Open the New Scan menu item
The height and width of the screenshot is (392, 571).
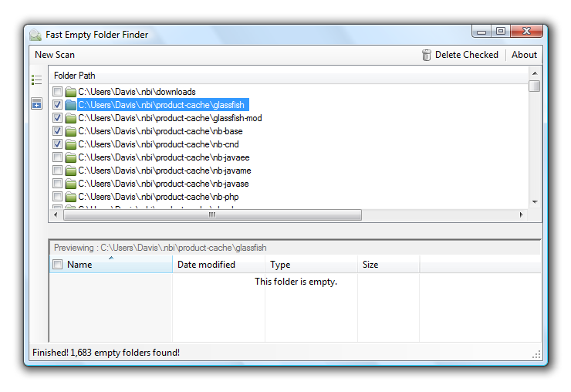55,55
